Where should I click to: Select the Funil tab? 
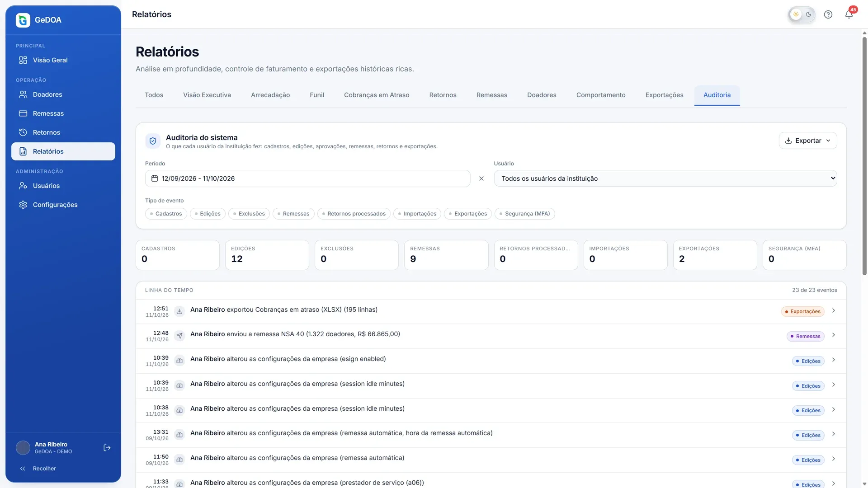(317, 95)
